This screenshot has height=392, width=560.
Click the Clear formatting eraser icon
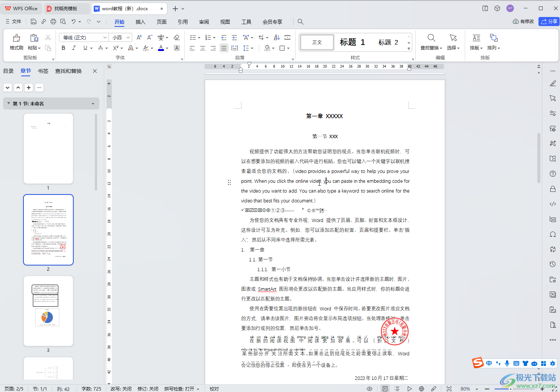(x=176, y=37)
